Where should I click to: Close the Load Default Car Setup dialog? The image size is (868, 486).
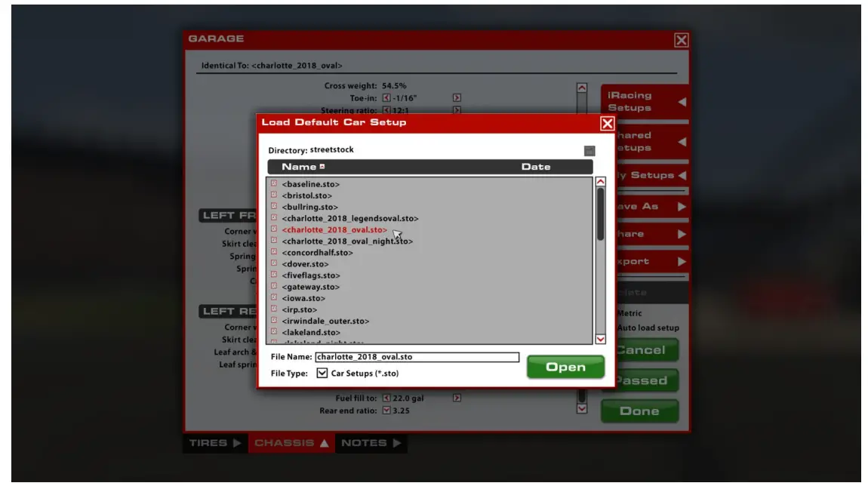[x=608, y=124]
